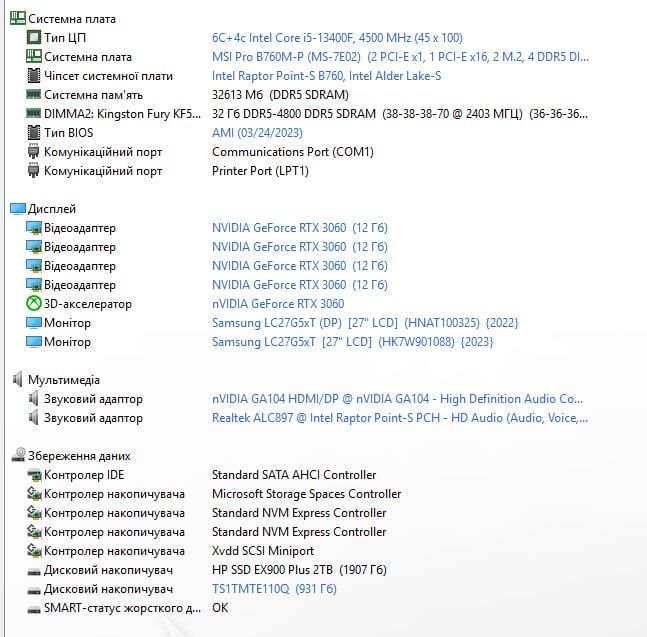647x637 pixels.
Task: Click the port icon of the LPT1 row
Action: click(33, 170)
